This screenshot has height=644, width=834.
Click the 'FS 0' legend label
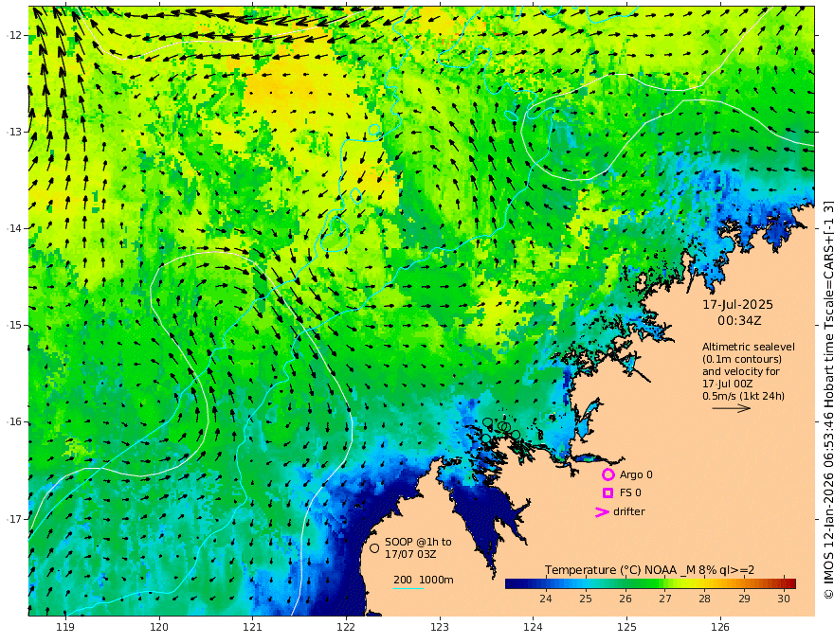coord(630,493)
